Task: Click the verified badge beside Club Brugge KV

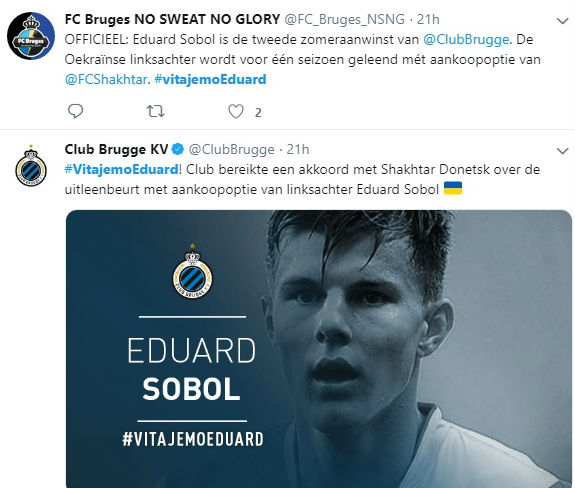Action: pyautogui.click(x=178, y=149)
